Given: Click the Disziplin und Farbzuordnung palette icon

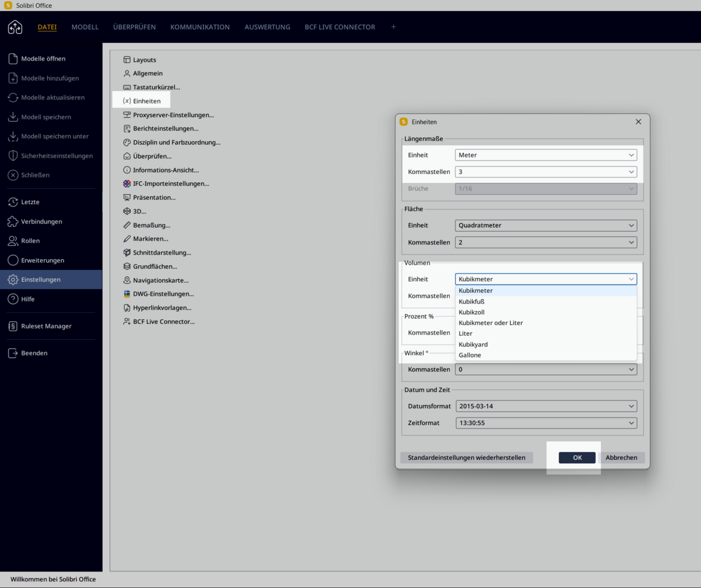Looking at the screenshot, I should coord(127,142).
